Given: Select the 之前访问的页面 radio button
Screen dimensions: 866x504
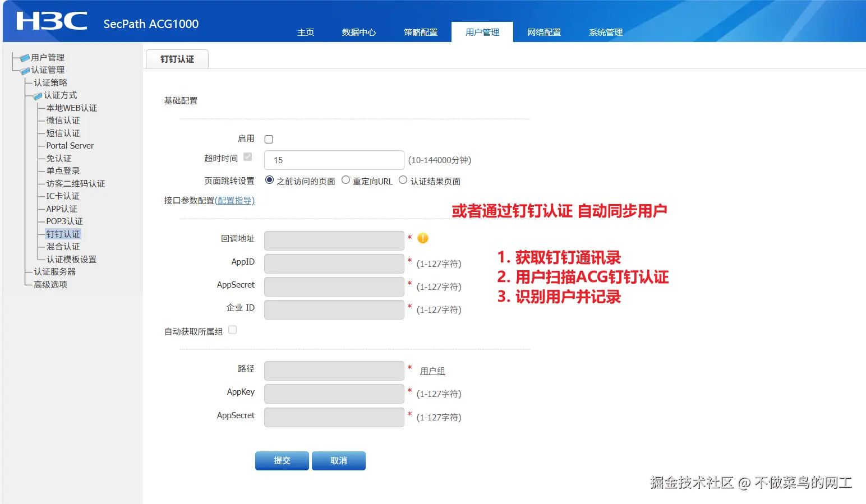Looking at the screenshot, I should 269,180.
